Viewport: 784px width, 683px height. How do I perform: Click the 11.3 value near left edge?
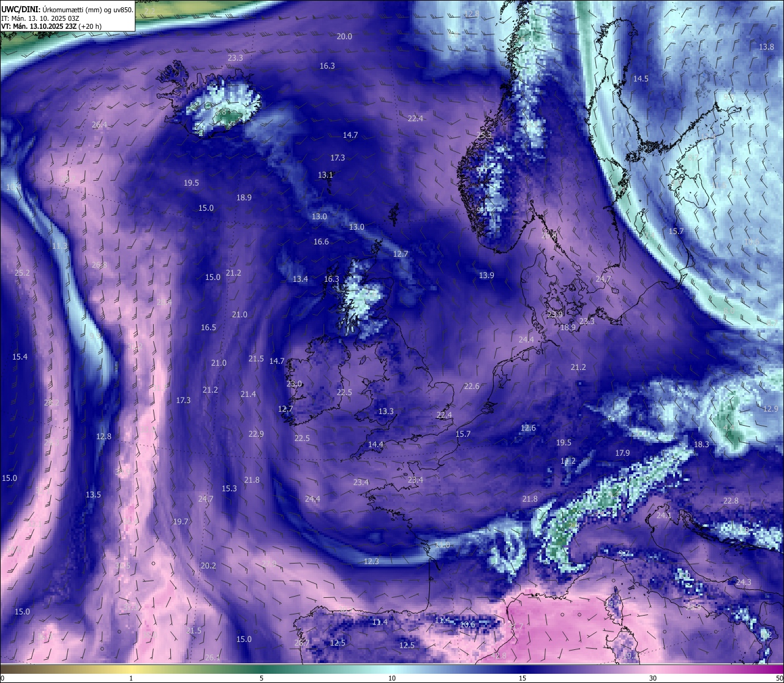point(59,246)
